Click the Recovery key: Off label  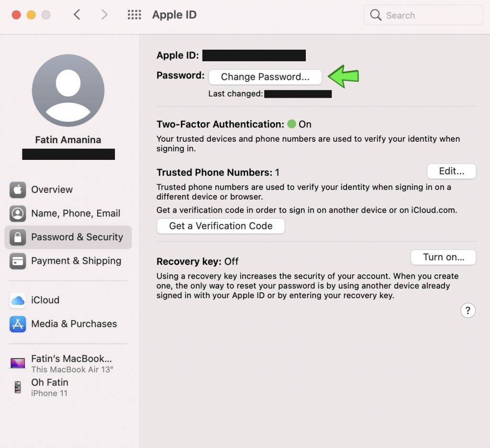tap(198, 261)
